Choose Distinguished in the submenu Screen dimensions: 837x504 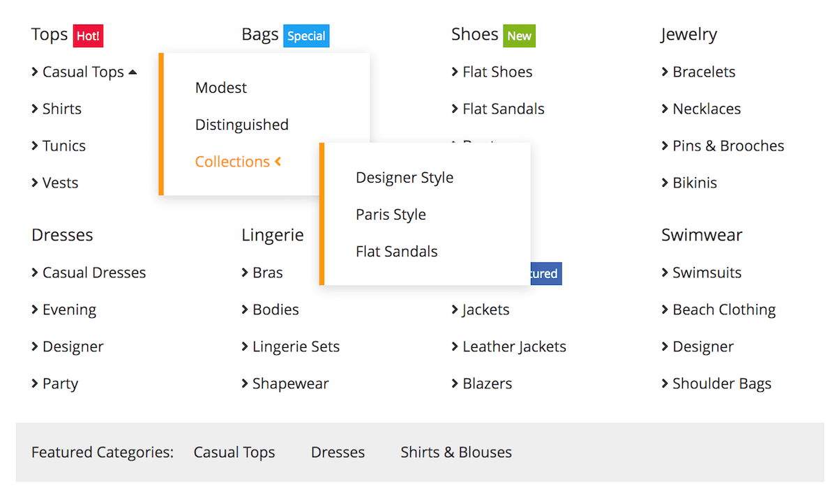click(242, 125)
